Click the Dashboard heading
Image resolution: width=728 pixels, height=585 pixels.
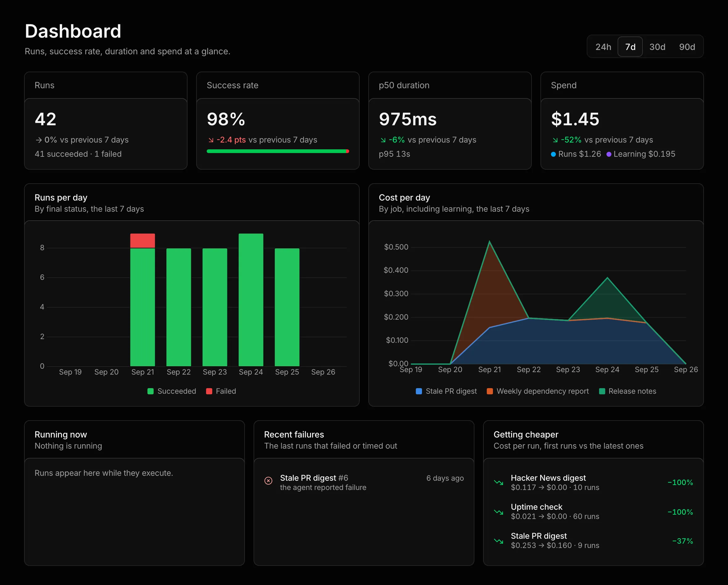tap(73, 31)
